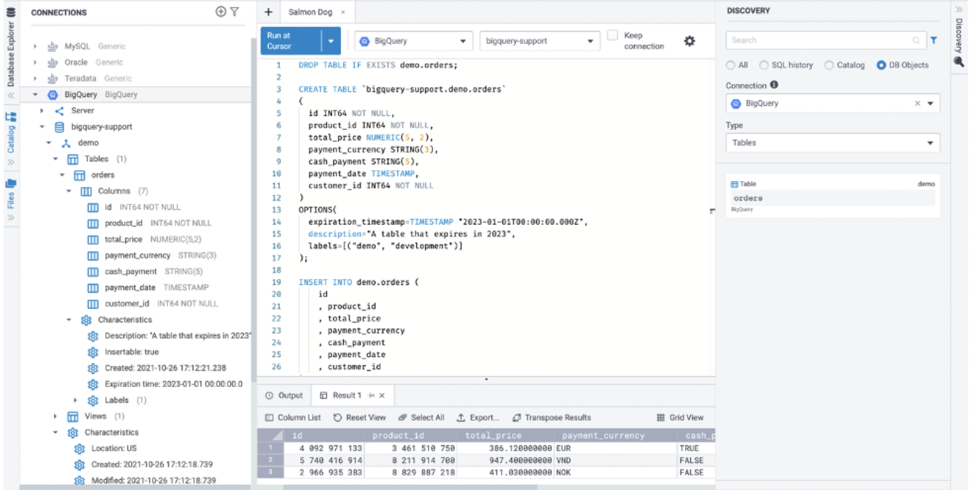Close the Result 1 tab
Viewport: 980px width, 490px height.
382,395
